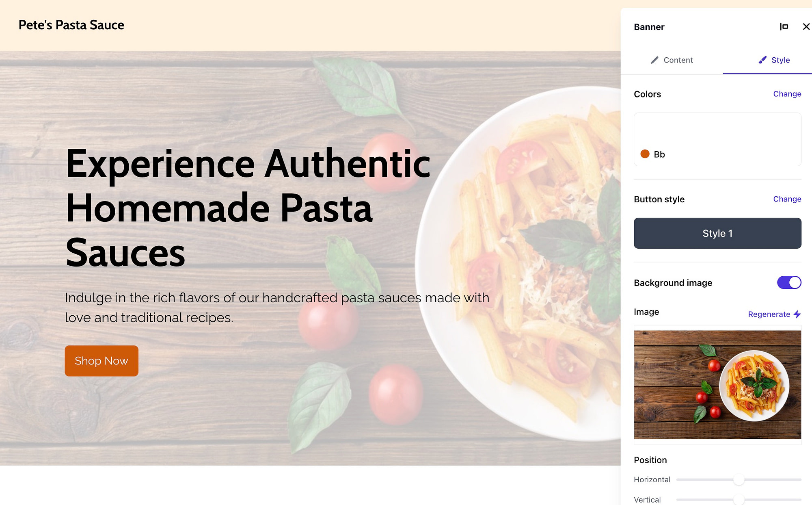Click the pen icon next to Style

tap(762, 60)
